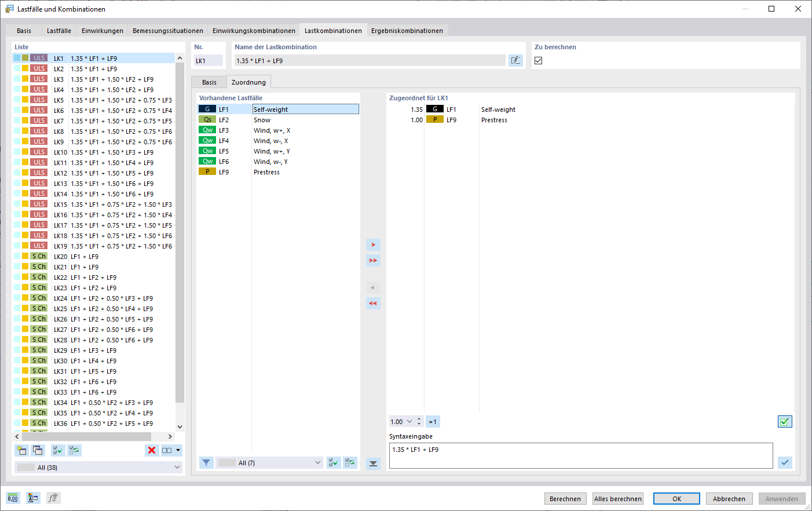This screenshot has width=812, height=511.
Task: Open the All (7) load case filter
Action: [269, 463]
